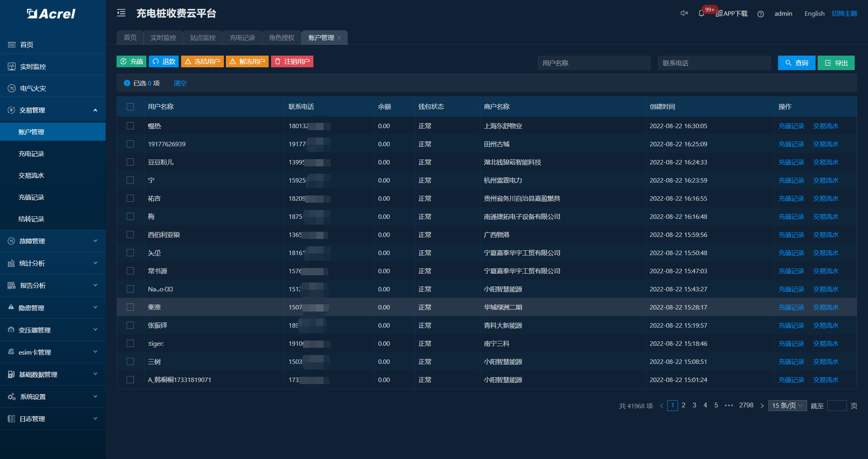This screenshot has width=868, height=459.
Task: Switch to the 站点监控 tab
Action: point(203,37)
